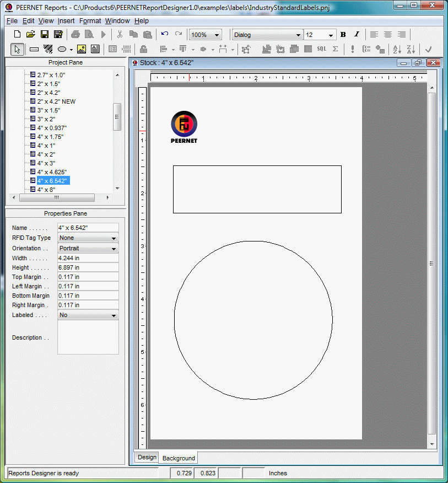Select the pointer selection tool
The width and height of the screenshot is (448, 483).
[x=17, y=49]
